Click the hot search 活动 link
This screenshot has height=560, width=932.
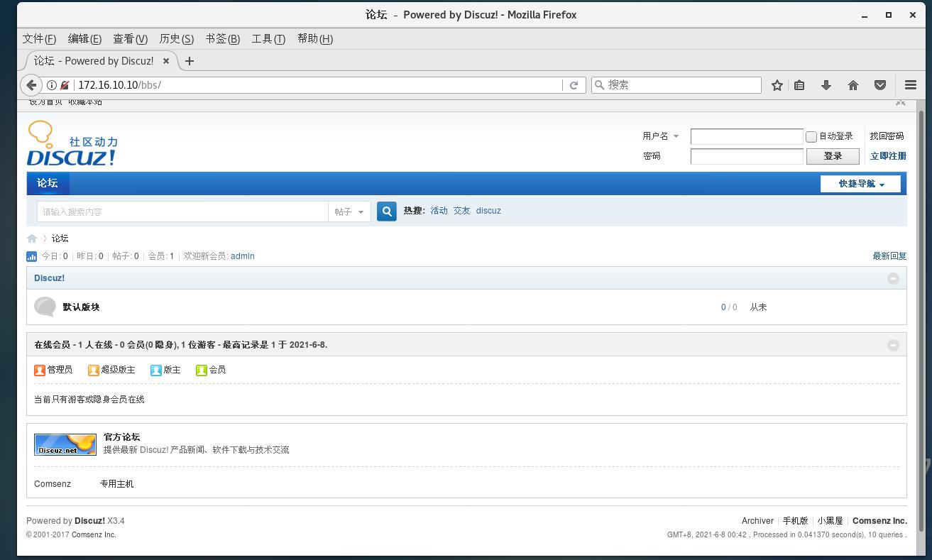(439, 211)
